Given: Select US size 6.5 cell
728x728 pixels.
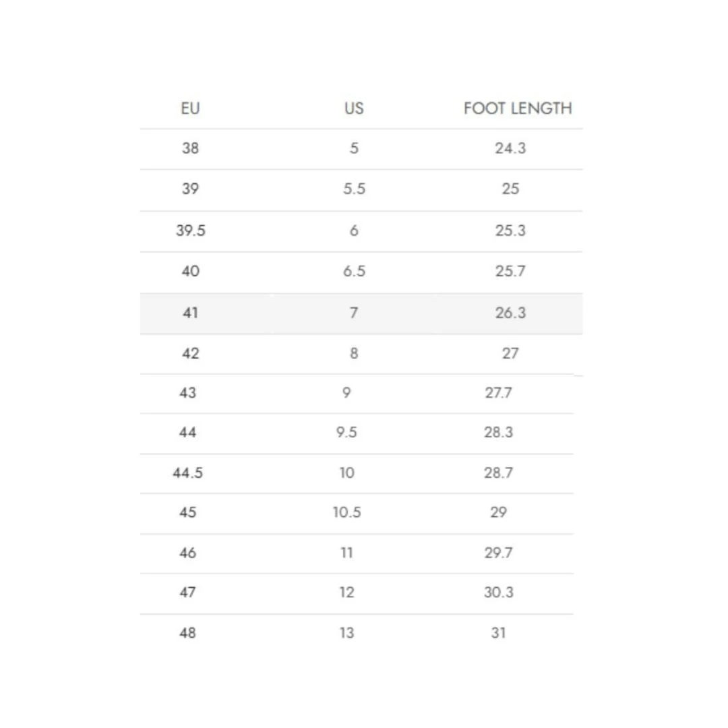Looking at the screenshot, I should tap(354, 272).
